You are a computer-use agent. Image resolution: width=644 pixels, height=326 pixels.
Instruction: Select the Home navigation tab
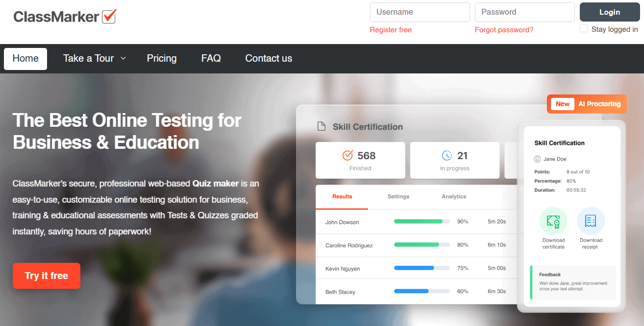[x=25, y=59]
